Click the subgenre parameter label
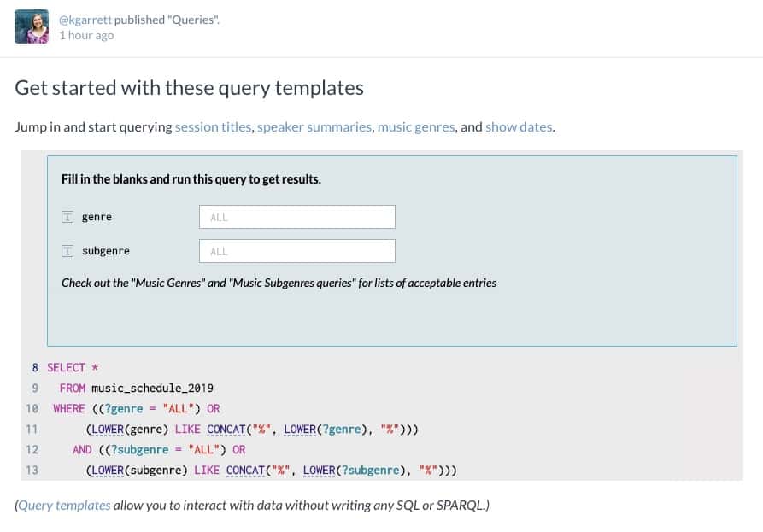 [106, 251]
